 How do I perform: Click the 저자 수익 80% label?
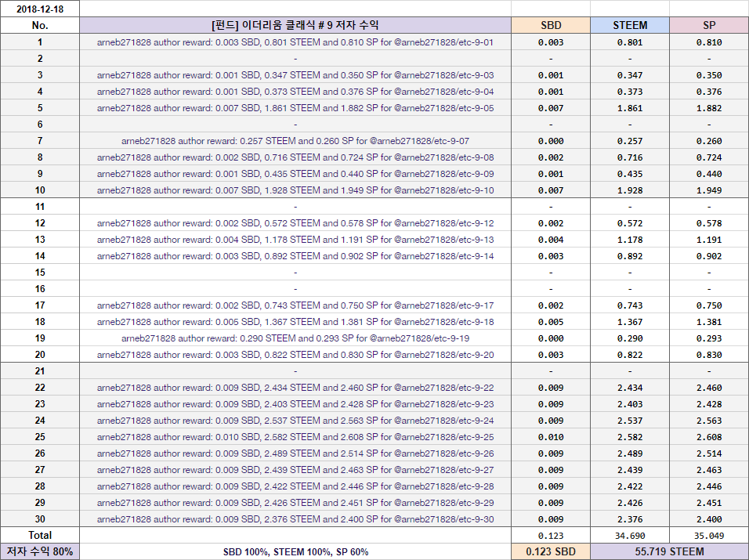[40, 552]
